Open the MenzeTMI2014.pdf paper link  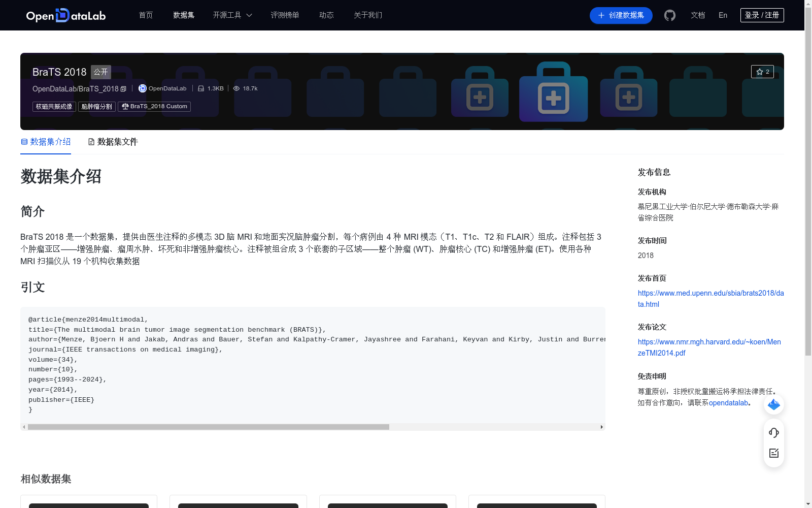[709, 347]
